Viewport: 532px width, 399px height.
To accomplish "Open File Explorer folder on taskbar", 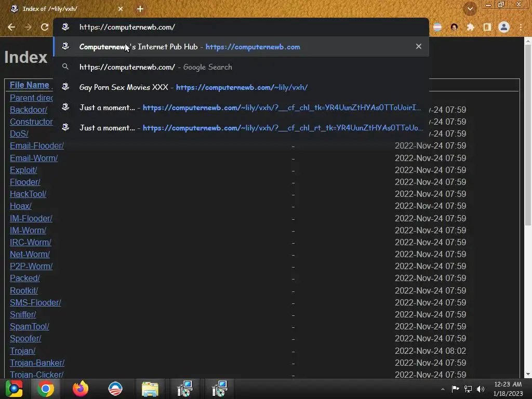I will pos(150,389).
